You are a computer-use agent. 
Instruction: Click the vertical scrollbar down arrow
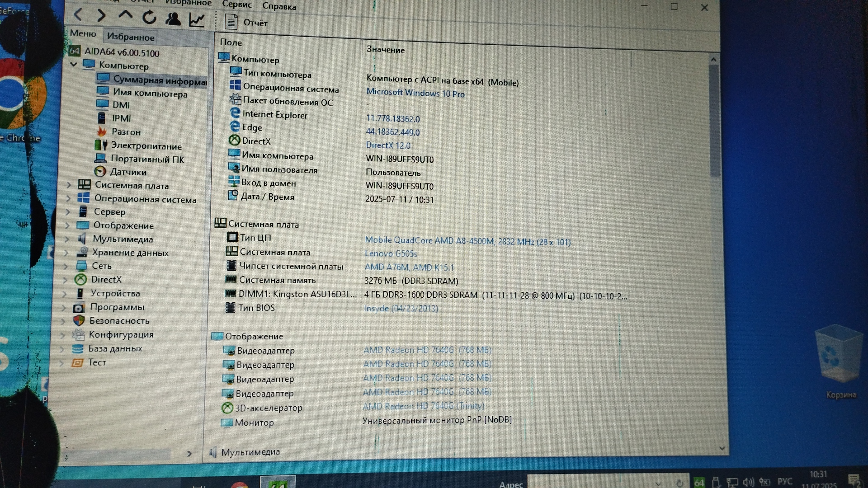722,448
